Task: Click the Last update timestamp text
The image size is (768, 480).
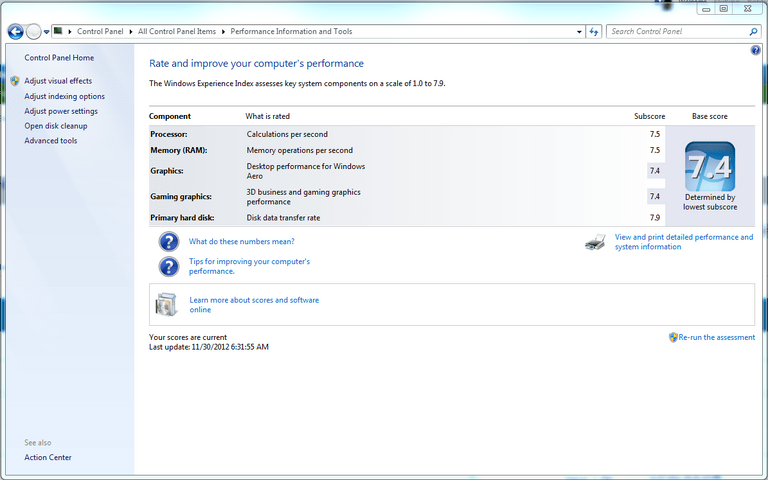Action: pyautogui.click(x=209, y=347)
